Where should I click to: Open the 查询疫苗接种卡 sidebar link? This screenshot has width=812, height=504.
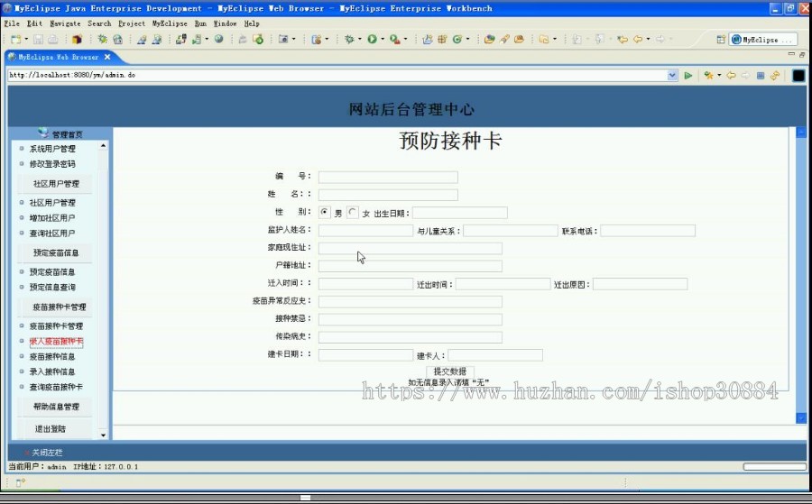56,387
